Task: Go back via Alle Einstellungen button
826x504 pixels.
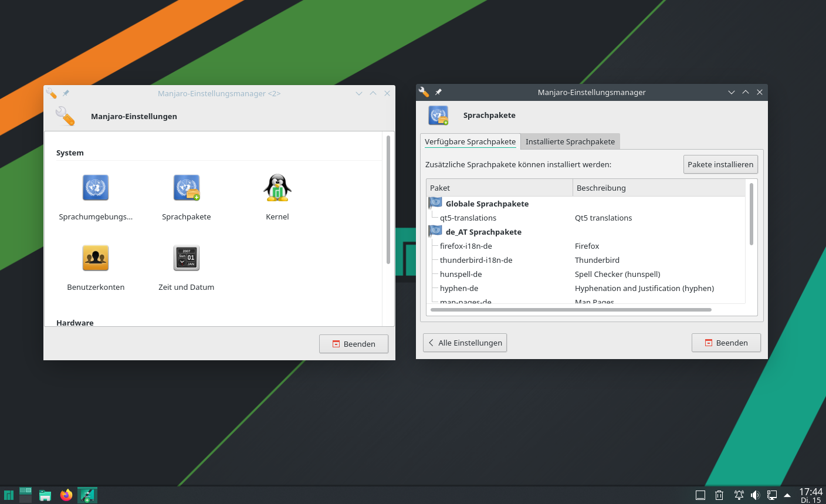Action: point(465,343)
